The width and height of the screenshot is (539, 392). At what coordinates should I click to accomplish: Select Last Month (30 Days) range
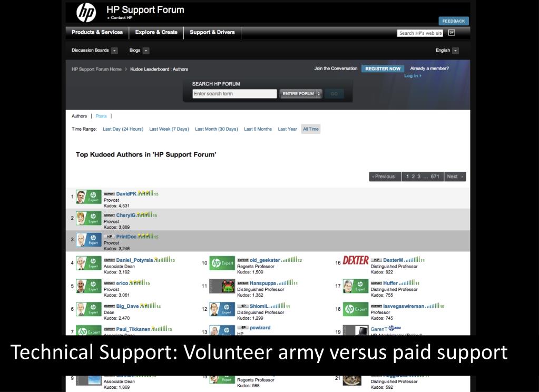(217, 129)
